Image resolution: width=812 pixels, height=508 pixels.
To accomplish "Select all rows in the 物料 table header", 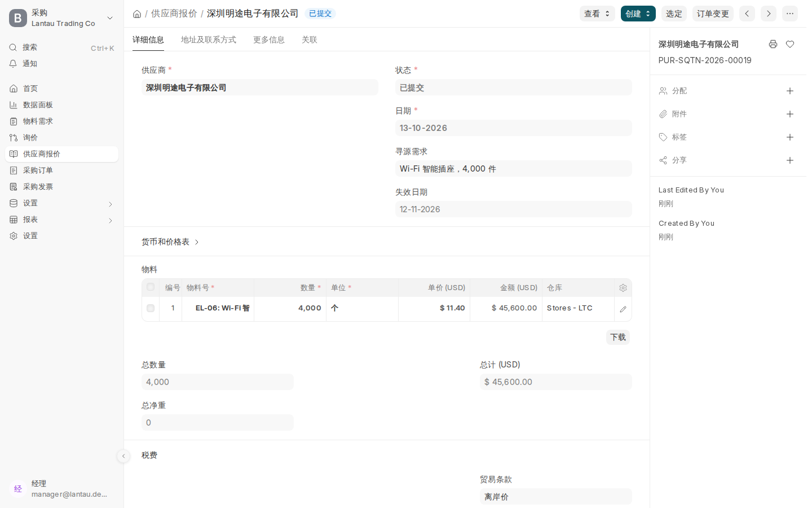I will 151,287.
